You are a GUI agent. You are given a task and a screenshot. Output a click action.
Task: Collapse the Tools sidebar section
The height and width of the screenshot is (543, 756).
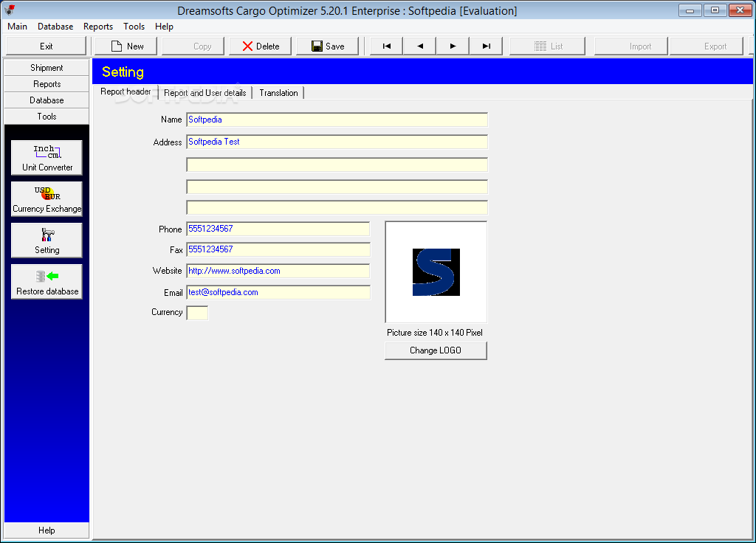tap(47, 117)
